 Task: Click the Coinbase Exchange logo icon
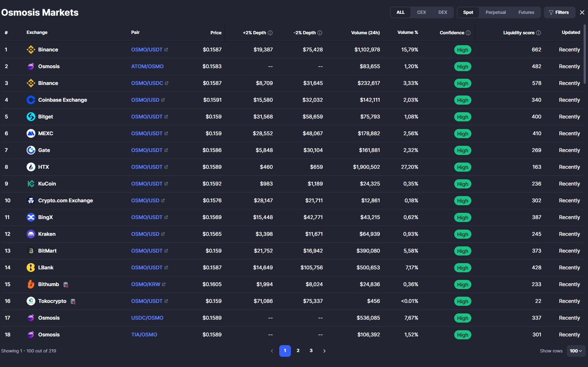31,100
